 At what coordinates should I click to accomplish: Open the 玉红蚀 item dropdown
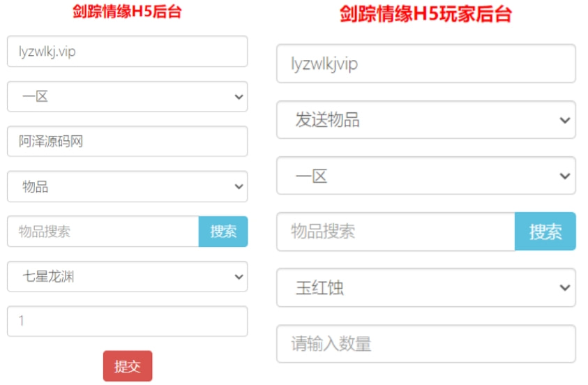click(x=425, y=287)
